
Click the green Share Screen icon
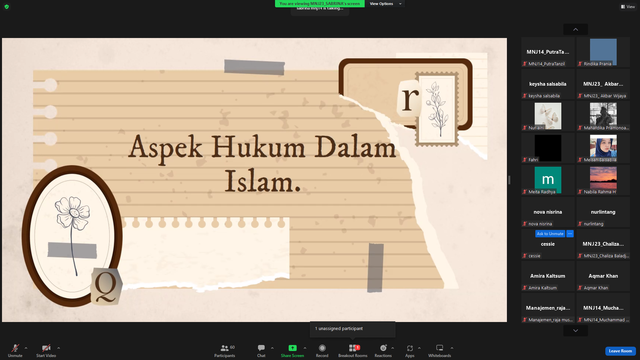coord(293,348)
